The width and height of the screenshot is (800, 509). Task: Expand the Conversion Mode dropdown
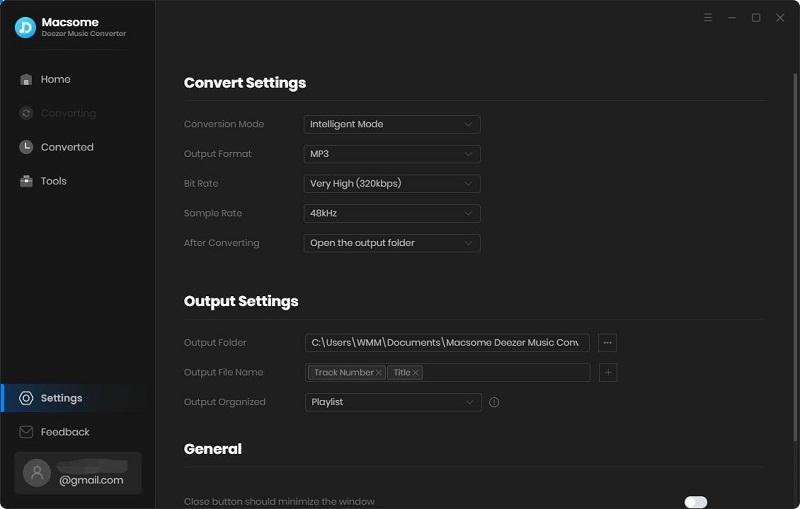(x=392, y=124)
